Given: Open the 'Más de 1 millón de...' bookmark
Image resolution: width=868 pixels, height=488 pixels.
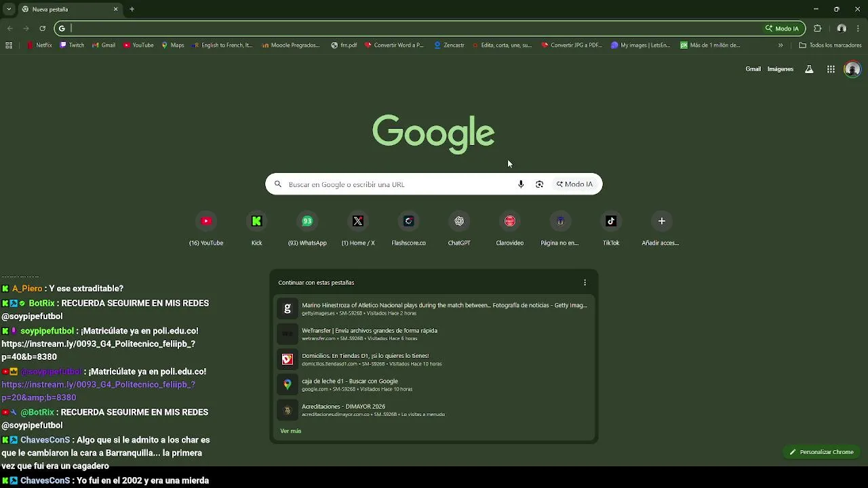Looking at the screenshot, I should [709, 45].
